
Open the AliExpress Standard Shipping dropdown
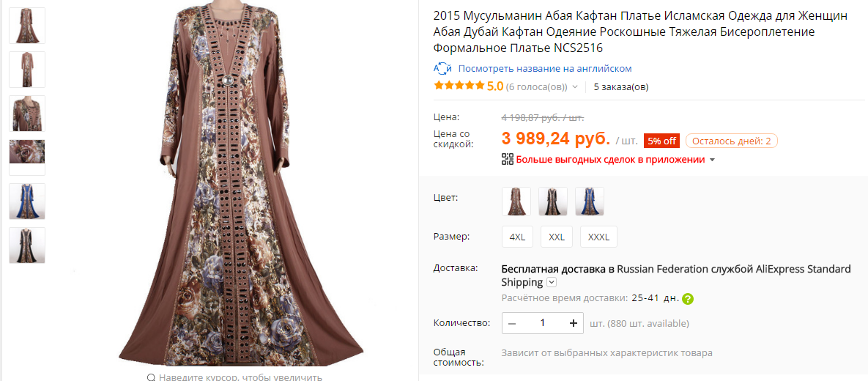552,282
